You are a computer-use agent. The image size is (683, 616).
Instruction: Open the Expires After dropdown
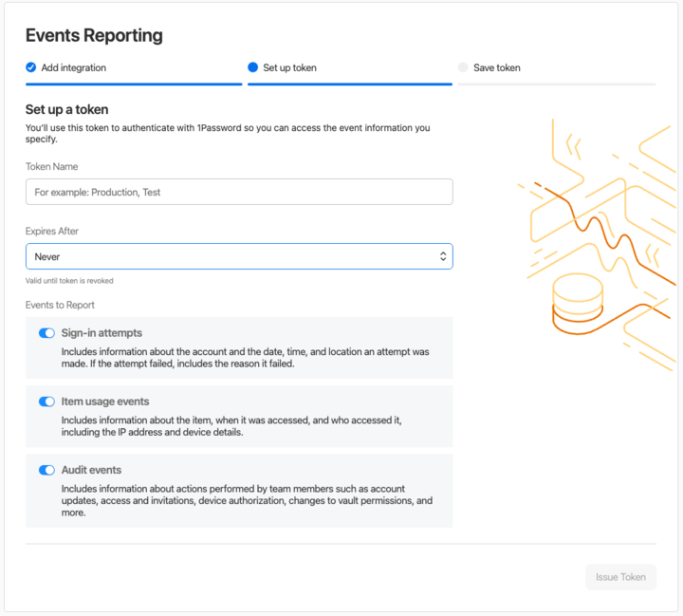(x=239, y=256)
